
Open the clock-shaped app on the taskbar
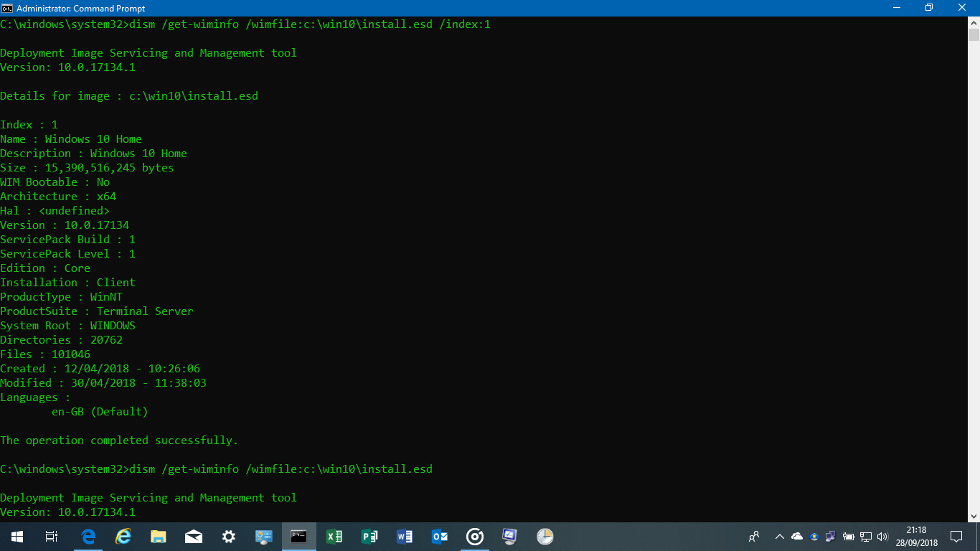click(x=545, y=537)
